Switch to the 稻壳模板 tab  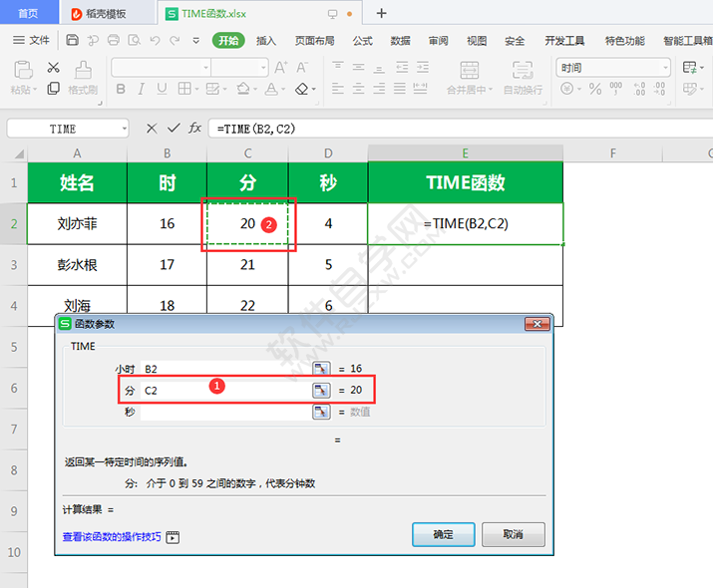(x=108, y=14)
